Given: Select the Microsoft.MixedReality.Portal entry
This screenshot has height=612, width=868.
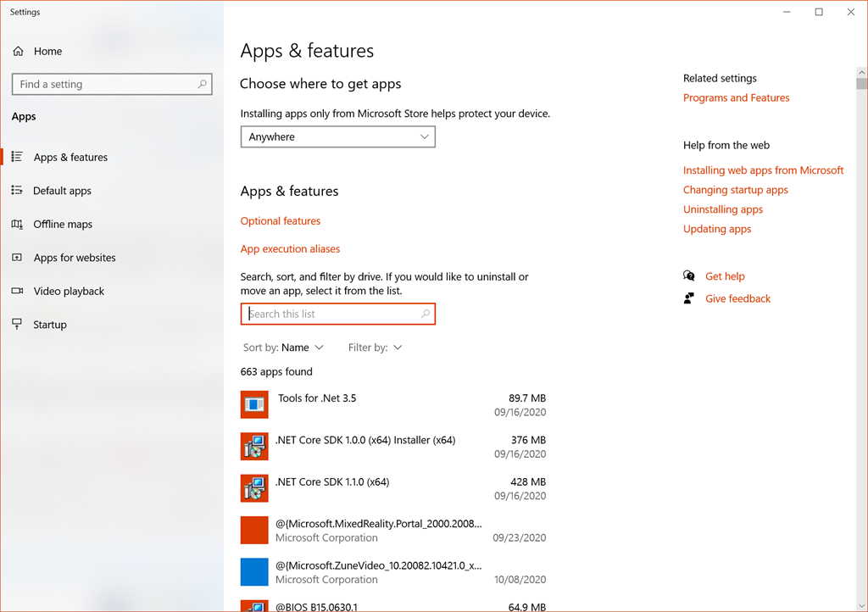Looking at the screenshot, I should point(393,530).
